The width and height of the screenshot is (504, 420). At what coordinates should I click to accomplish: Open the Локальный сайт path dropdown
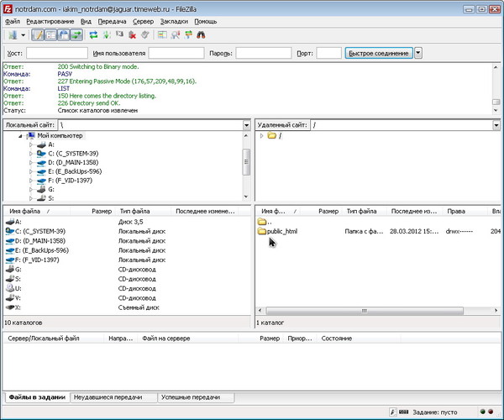click(x=246, y=125)
